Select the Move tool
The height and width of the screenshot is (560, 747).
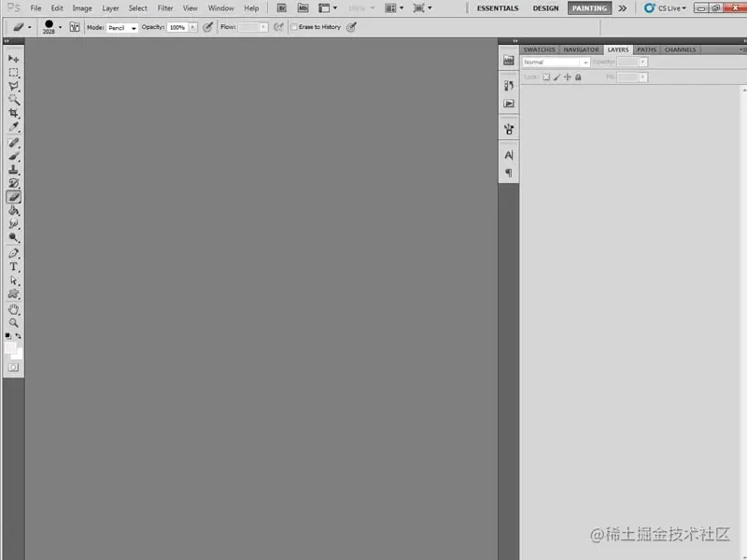12,59
